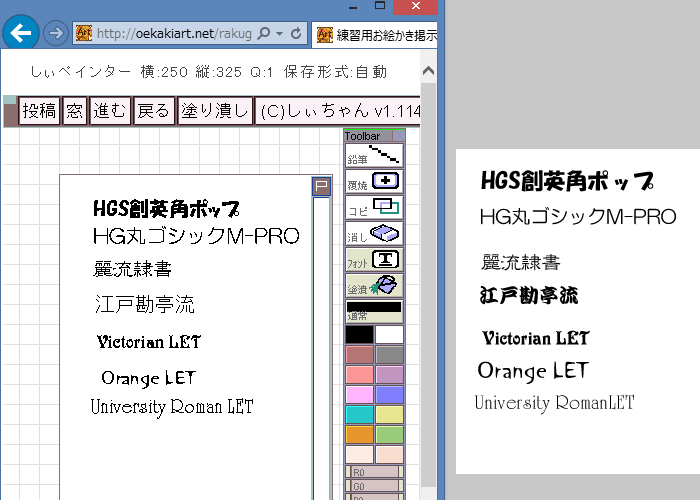Pick the light green color swatch
Screen dimensions: 700x500
pyautogui.click(x=389, y=434)
